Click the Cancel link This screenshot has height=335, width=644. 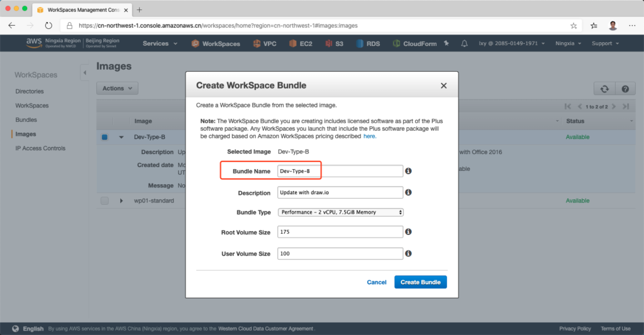point(377,282)
